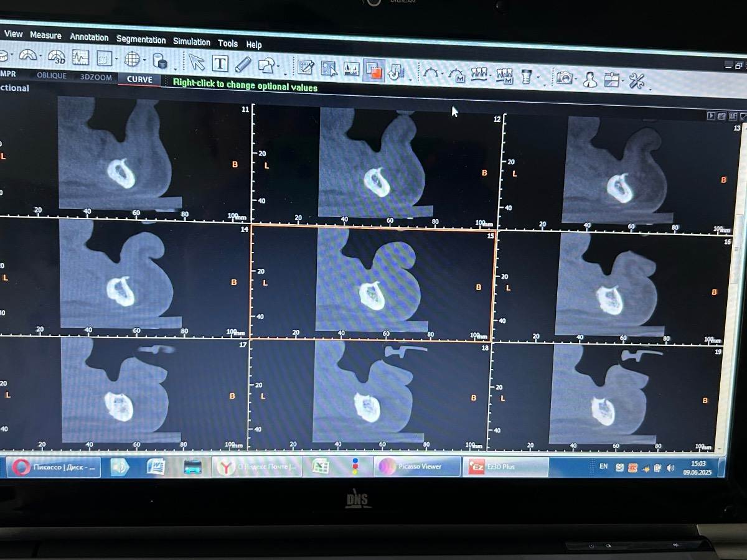The image size is (747, 560).
Task: Open the patient info person icon
Action: coord(590,80)
